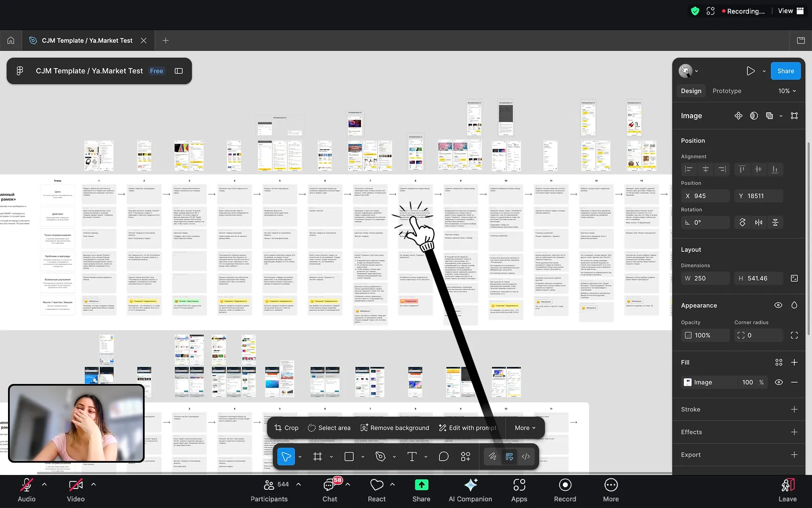Align top in Alignment section

tap(741, 169)
